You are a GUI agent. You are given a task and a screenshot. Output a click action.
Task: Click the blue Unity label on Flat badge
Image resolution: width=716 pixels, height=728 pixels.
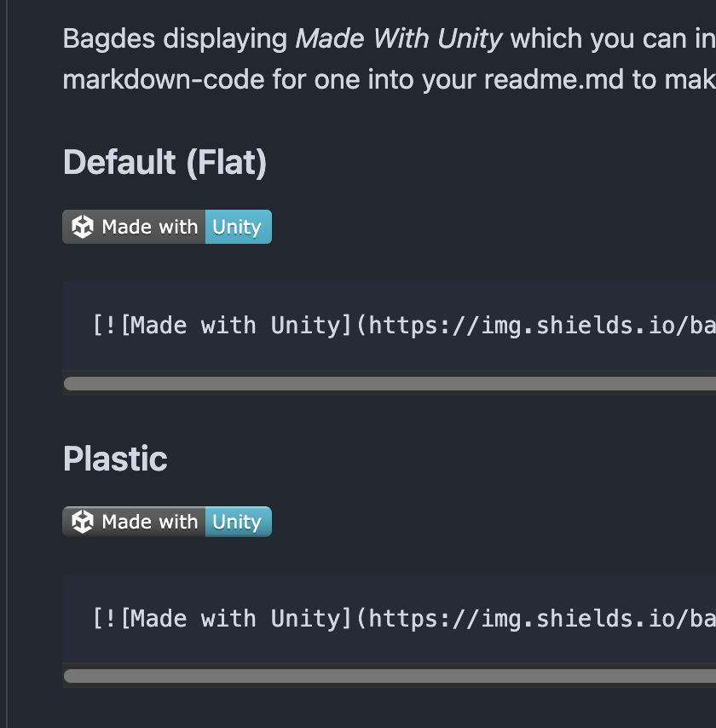click(x=238, y=227)
